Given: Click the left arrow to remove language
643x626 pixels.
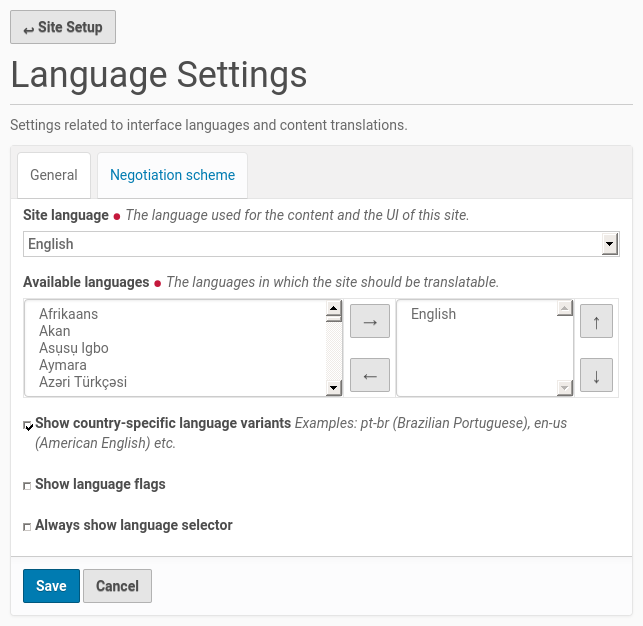Looking at the screenshot, I should coord(369,375).
